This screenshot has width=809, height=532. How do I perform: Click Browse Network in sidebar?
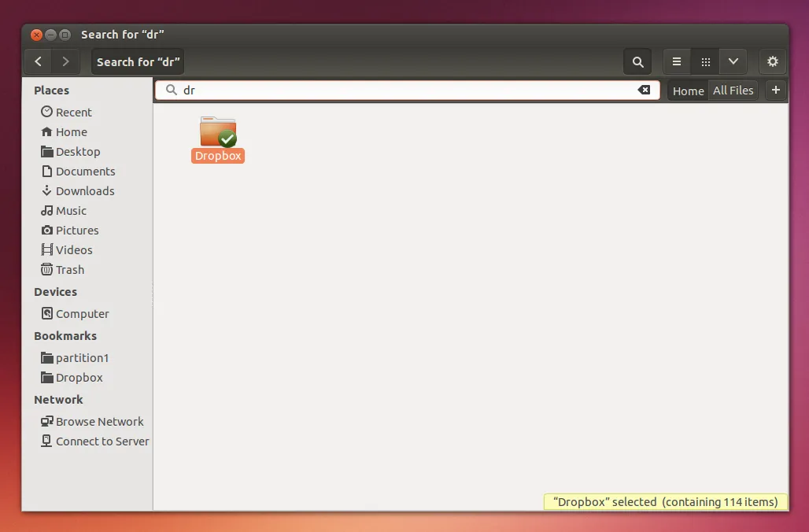[99, 422]
